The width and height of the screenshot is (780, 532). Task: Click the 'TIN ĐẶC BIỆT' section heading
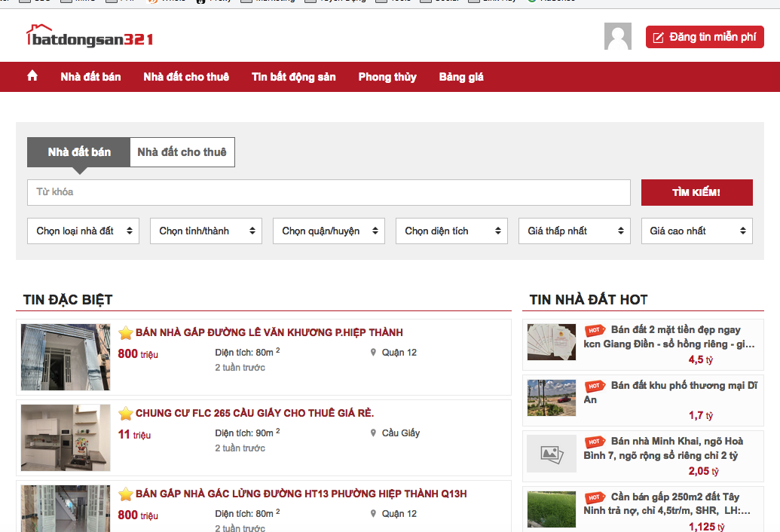(x=68, y=300)
